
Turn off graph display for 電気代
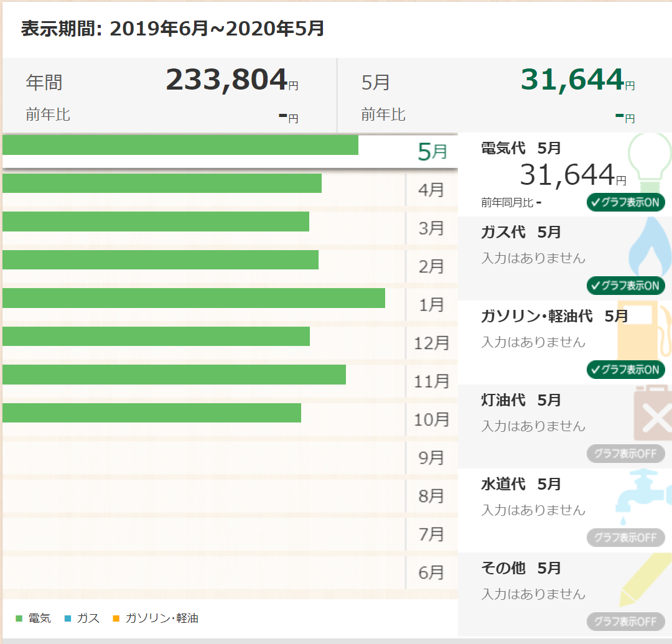(x=626, y=202)
